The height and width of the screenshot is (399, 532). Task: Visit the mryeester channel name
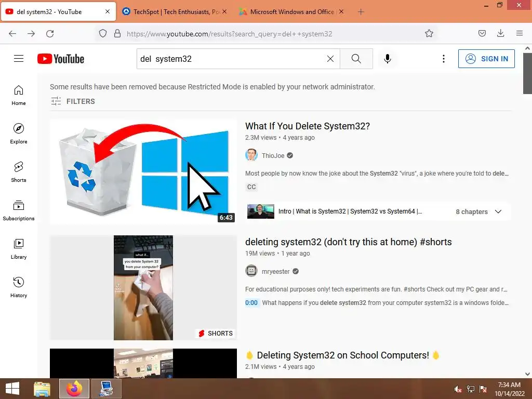[275, 271]
